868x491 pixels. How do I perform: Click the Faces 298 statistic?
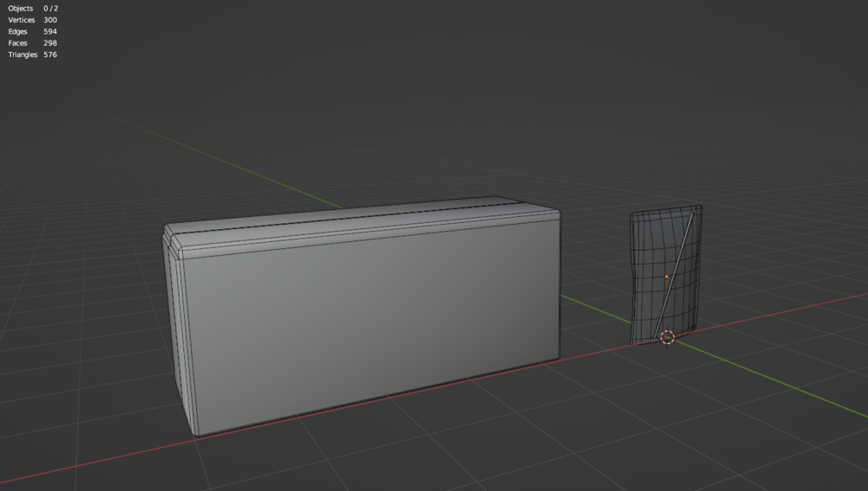pos(33,43)
